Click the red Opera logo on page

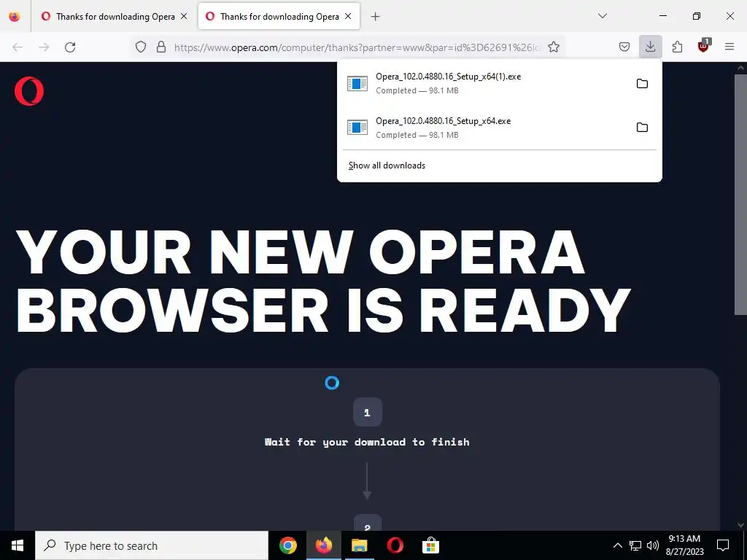click(29, 91)
